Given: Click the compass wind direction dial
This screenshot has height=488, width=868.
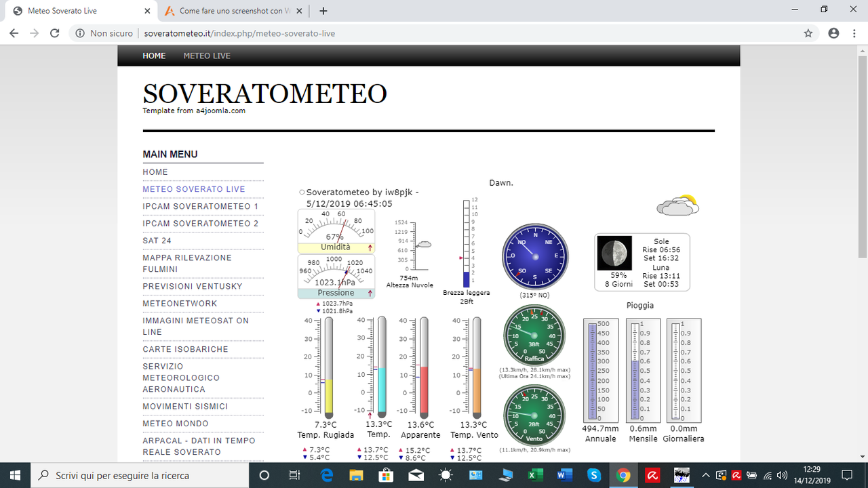Looking at the screenshot, I should pos(535,256).
